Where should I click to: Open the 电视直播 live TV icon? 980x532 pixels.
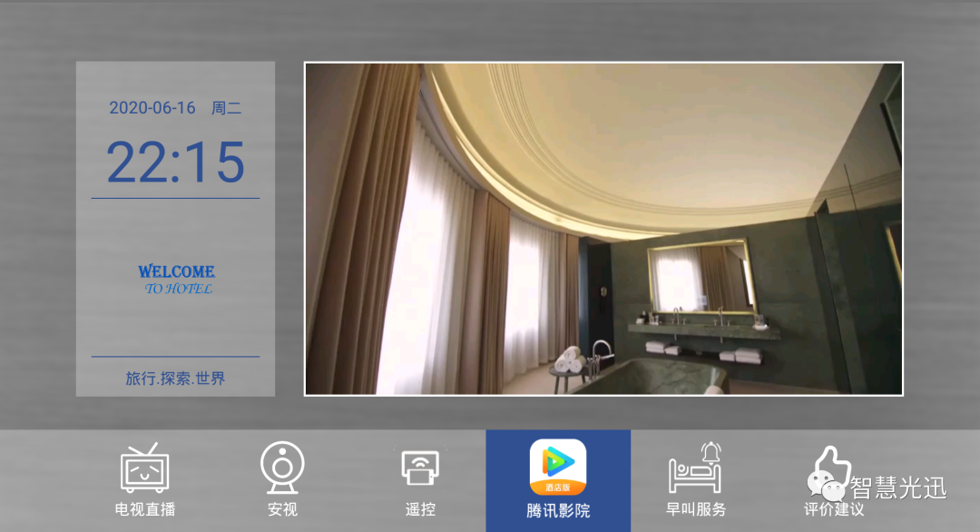[x=145, y=468]
